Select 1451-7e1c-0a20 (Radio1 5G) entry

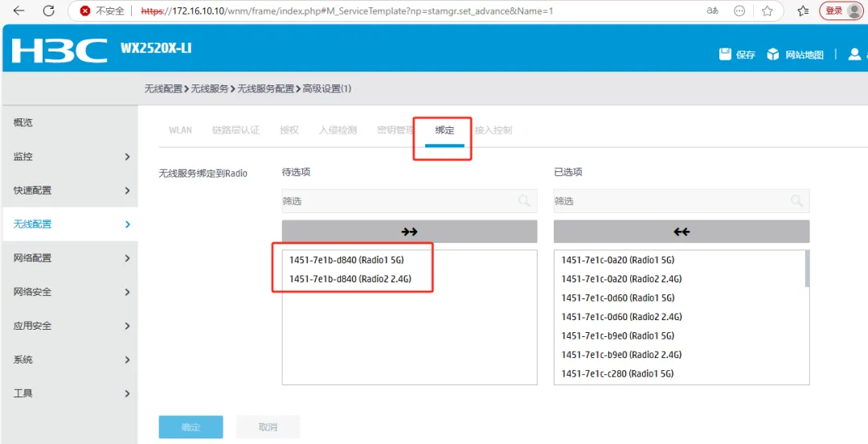tap(618, 260)
